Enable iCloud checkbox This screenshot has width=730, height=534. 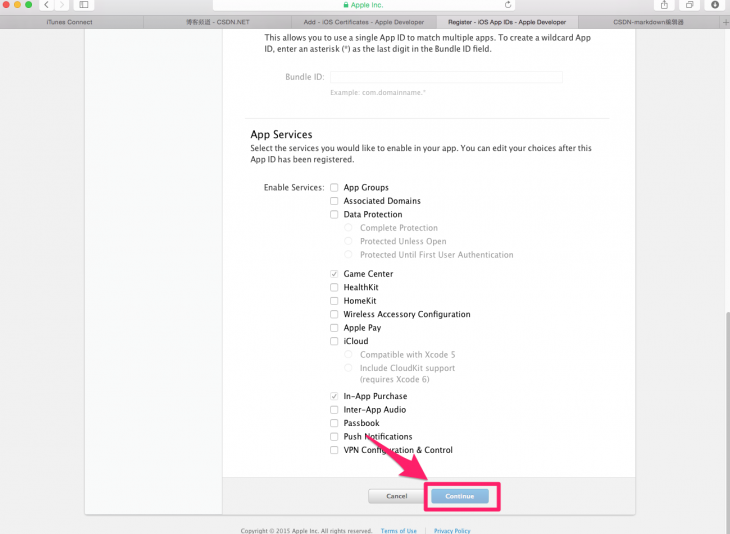[334, 341]
